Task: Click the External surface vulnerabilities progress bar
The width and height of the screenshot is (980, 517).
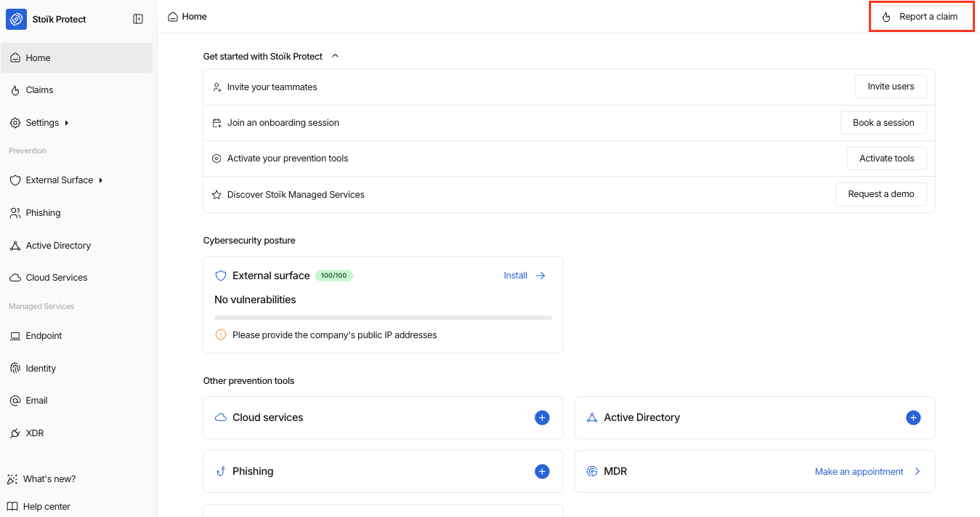Action: pyautogui.click(x=383, y=318)
